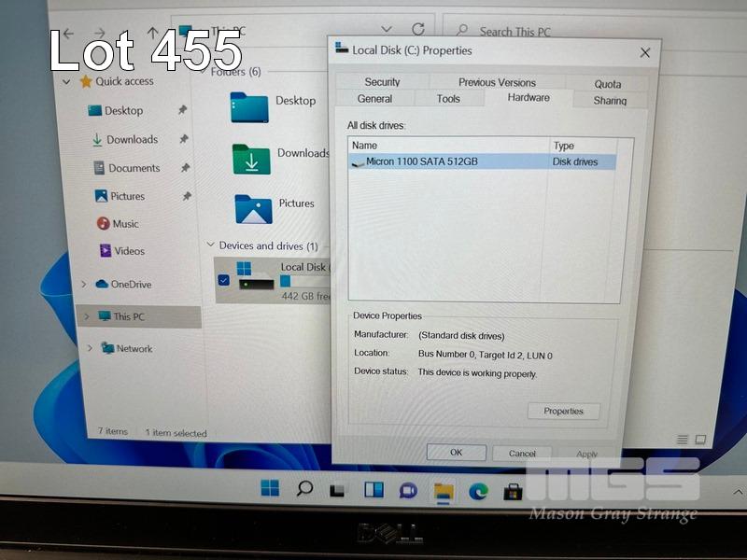The height and width of the screenshot is (560, 747).
Task: Click the File Explorer taskbar icon
Action: click(x=444, y=490)
